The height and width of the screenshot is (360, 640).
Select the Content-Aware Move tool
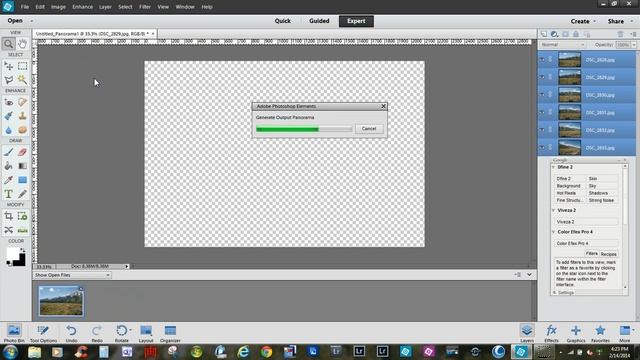click(x=8, y=230)
